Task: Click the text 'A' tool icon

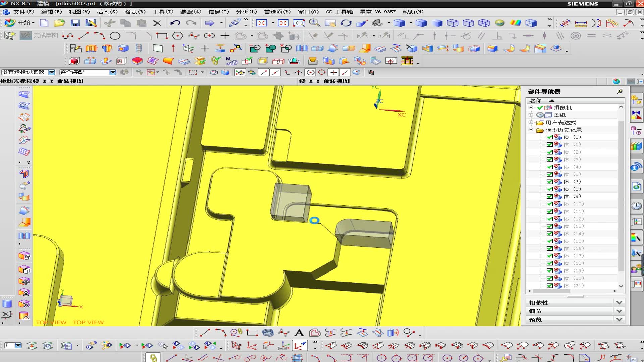Action: point(299,333)
